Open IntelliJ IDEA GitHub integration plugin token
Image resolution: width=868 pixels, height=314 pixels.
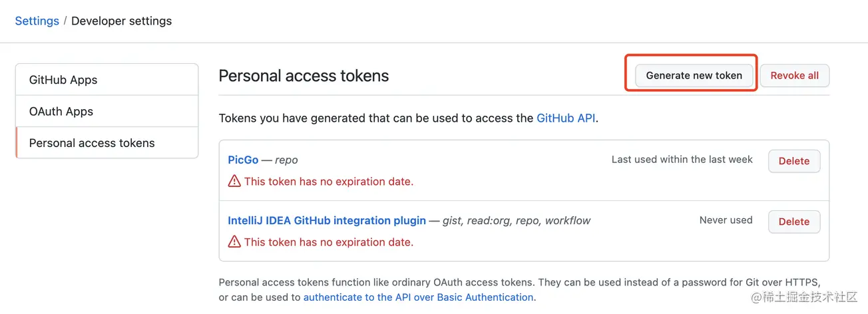(x=327, y=220)
